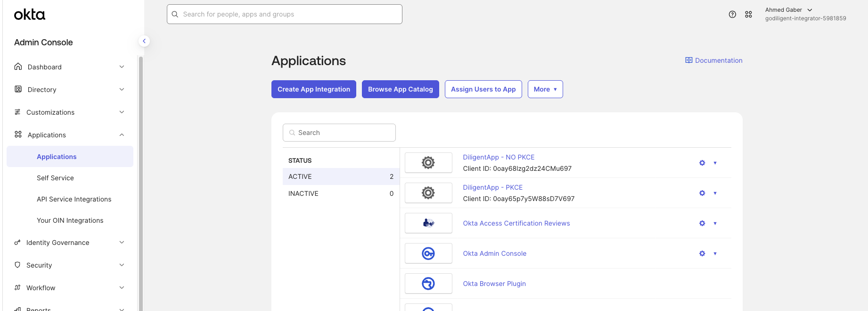Click Create App Integration button
Viewport: 868px width, 311px height.
click(314, 89)
